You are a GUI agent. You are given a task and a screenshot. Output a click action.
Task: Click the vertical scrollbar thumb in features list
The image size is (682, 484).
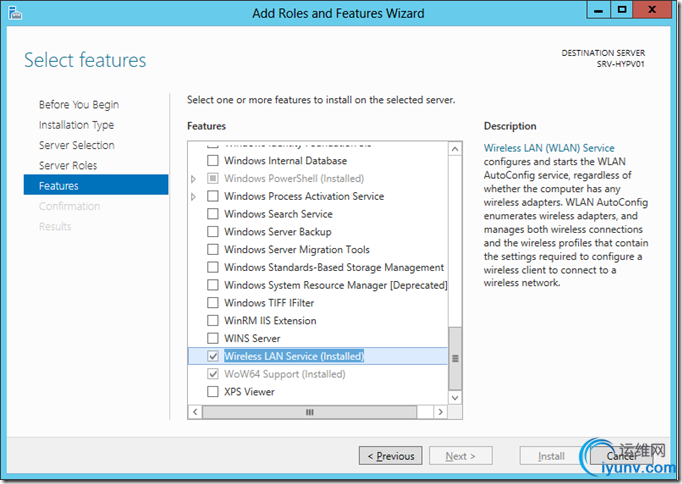455,357
